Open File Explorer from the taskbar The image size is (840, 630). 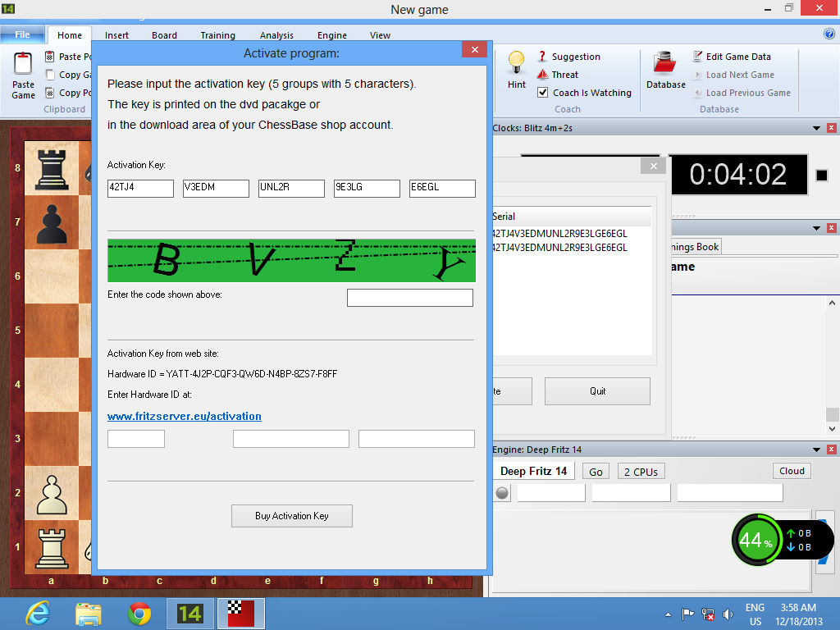[89, 614]
